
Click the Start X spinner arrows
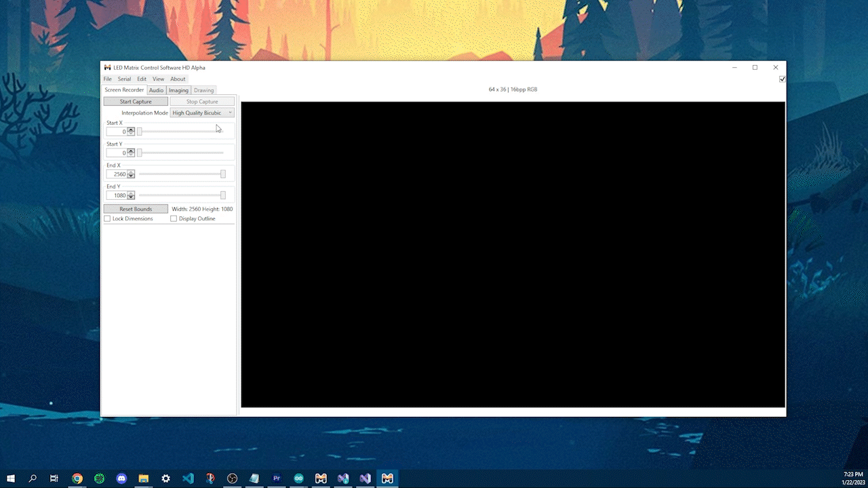[131, 131]
